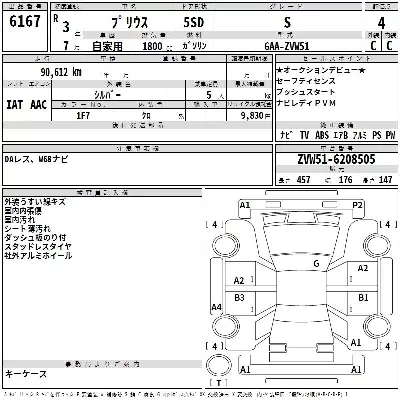Select the note DAレス、M68ナビ
The image size is (400, 400).
click(36, 159)
